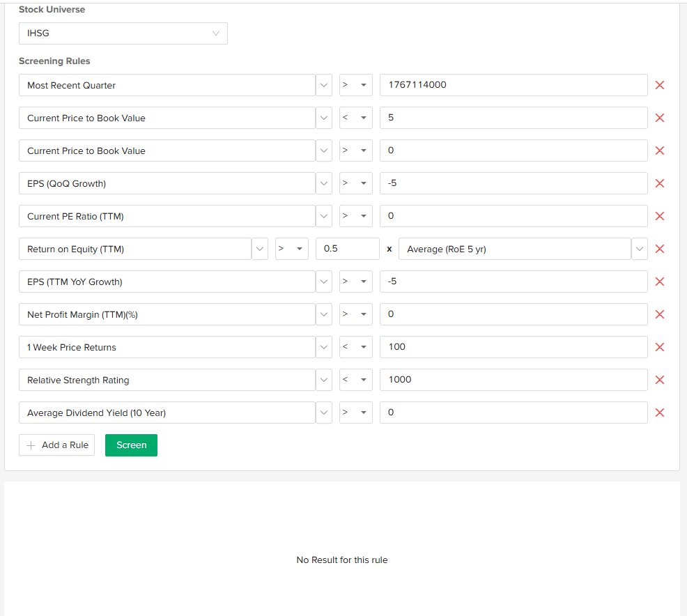Change operator for Net Profit Margin rule
Viewport: 687px width, 616px height.
(x=356, y=314)
